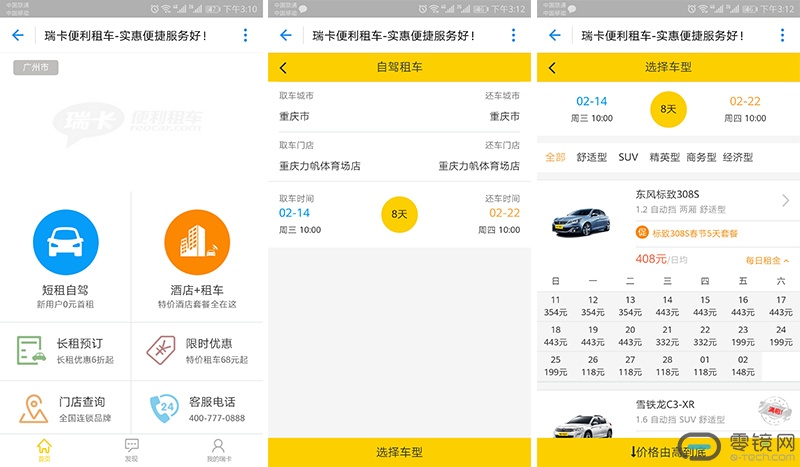This screenshot has height=467, width=800.
Task: Switch to 我的瑞卡 bottom tab
Action: [x=218, y=449]
